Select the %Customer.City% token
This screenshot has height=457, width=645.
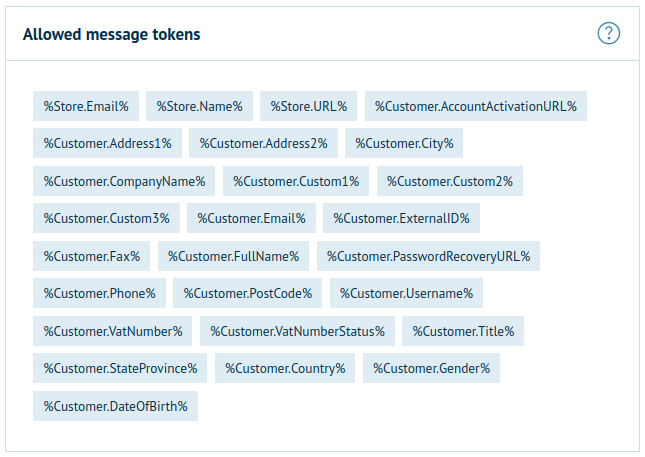tap(404, 143)
